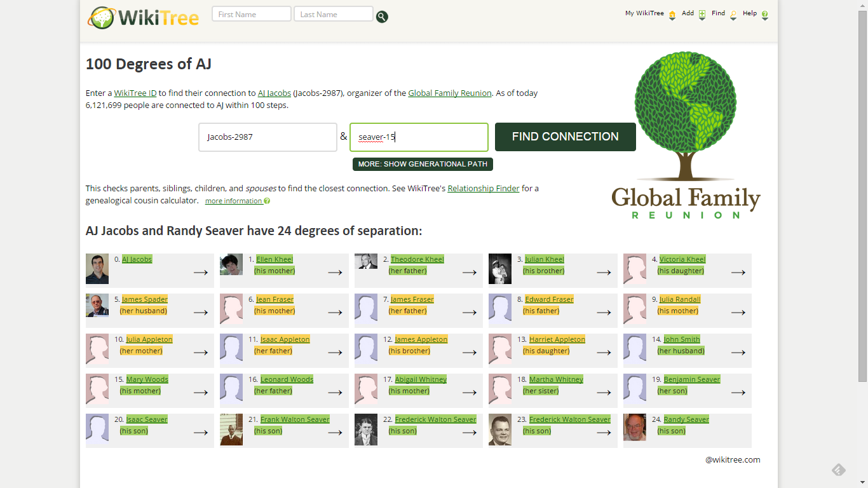Open Leonard Woods' profile link
Image resolution: width=868 pixels, height=488 pixels.
pyautogui.click(x=287, y=379)
